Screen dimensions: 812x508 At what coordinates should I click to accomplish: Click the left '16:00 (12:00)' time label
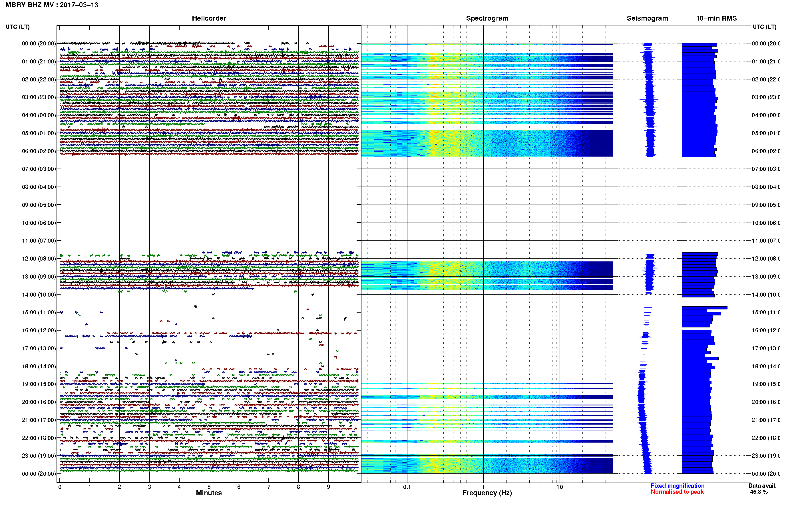[x=39, y=330]
